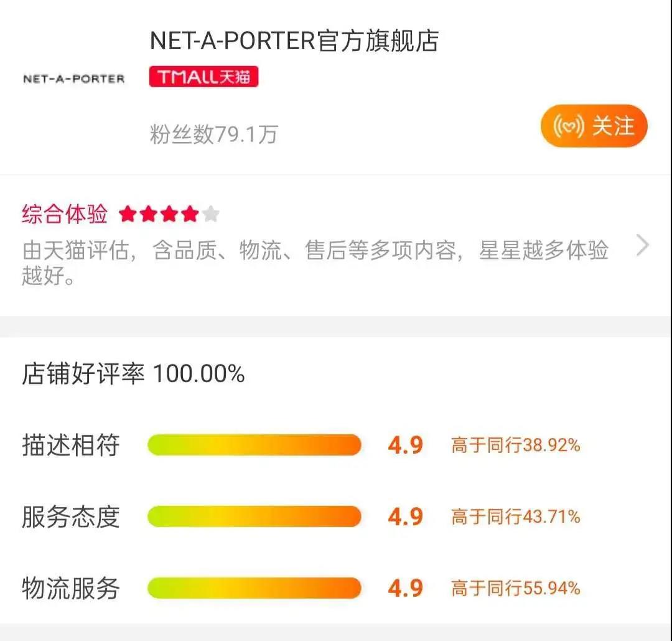Click the 服务态度 gradient rating bar
672x641 pixels.
point(254,517)
